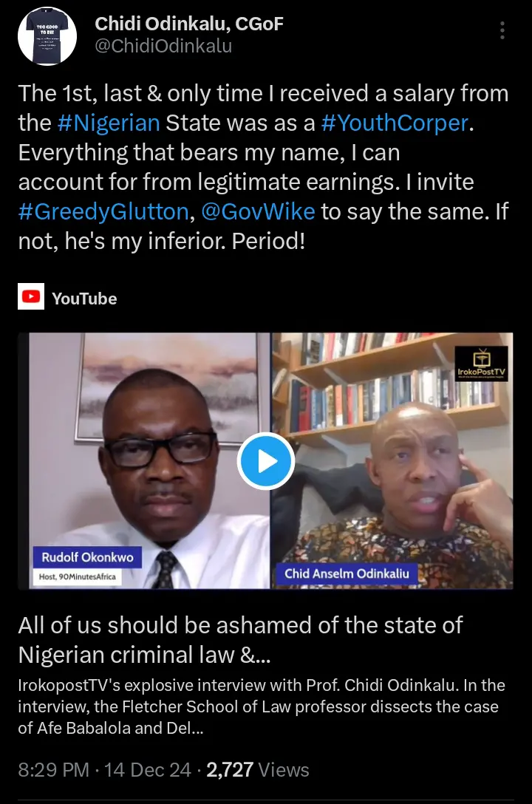Tap Chid Anselm Odinkaliu name banner
This screenshot has height=804, width=532.
point(347,573)
